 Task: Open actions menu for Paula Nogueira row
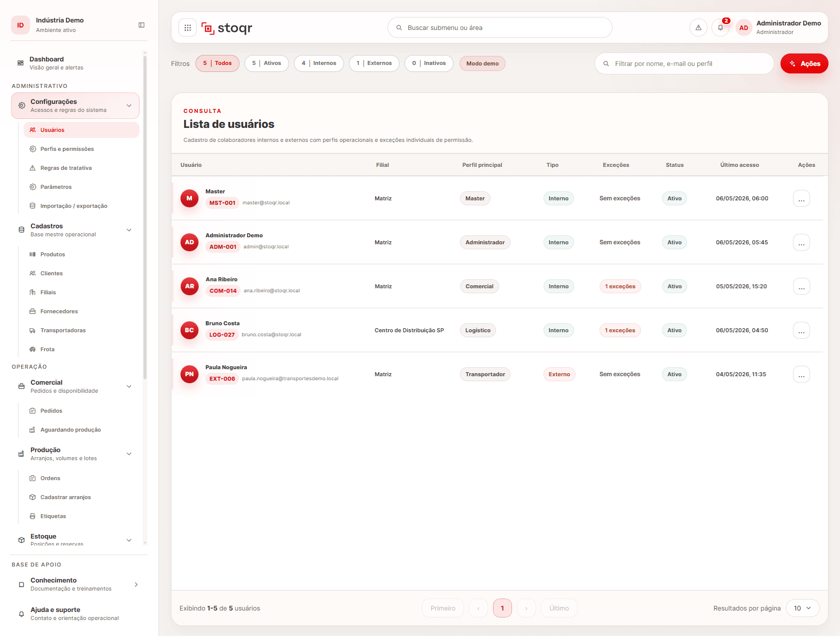tap(801, 374)
